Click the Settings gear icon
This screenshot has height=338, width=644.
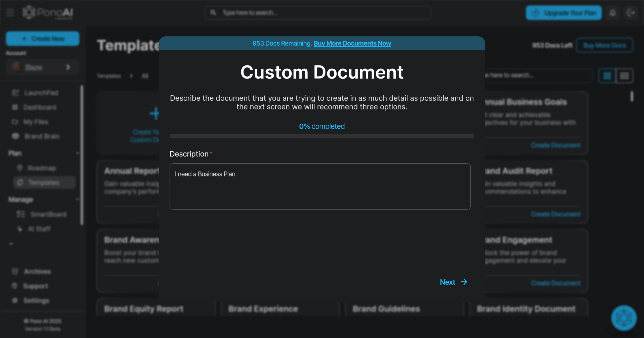(15, 301)
